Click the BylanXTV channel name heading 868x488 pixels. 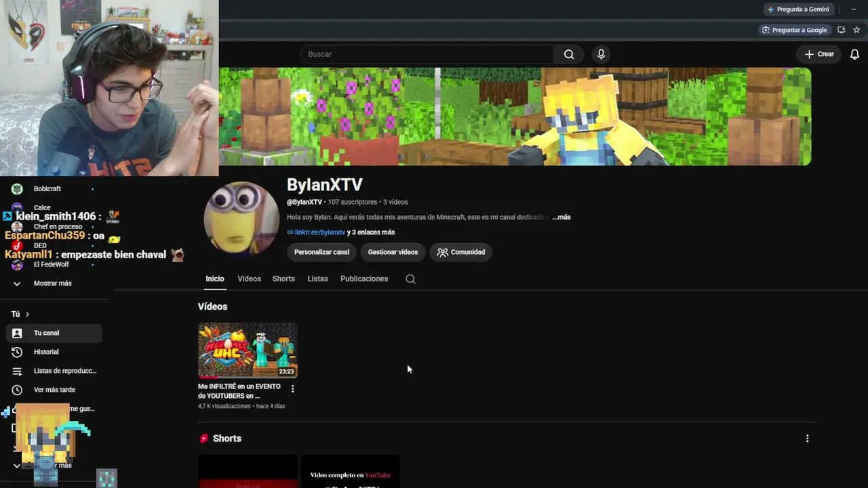[325, 184]
